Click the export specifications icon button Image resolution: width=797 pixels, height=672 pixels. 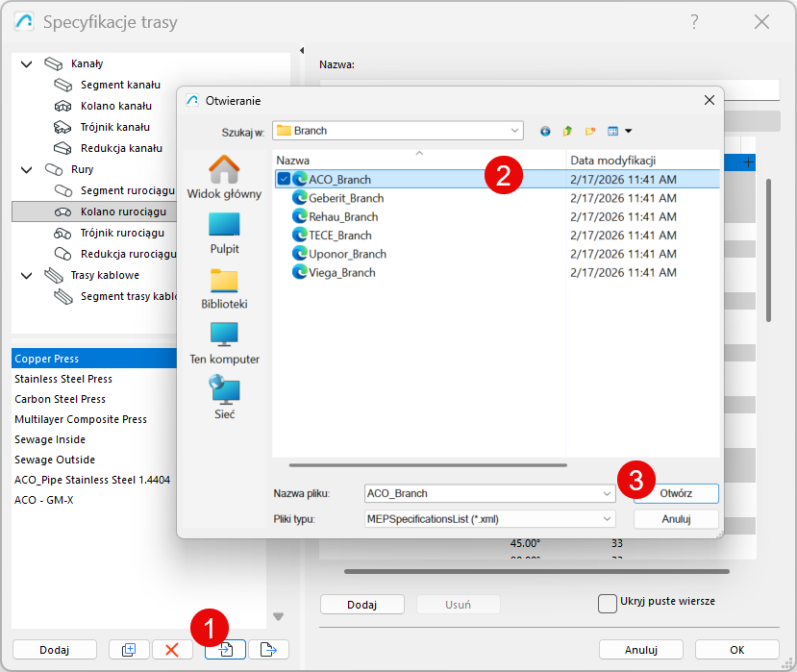point(268,649)
